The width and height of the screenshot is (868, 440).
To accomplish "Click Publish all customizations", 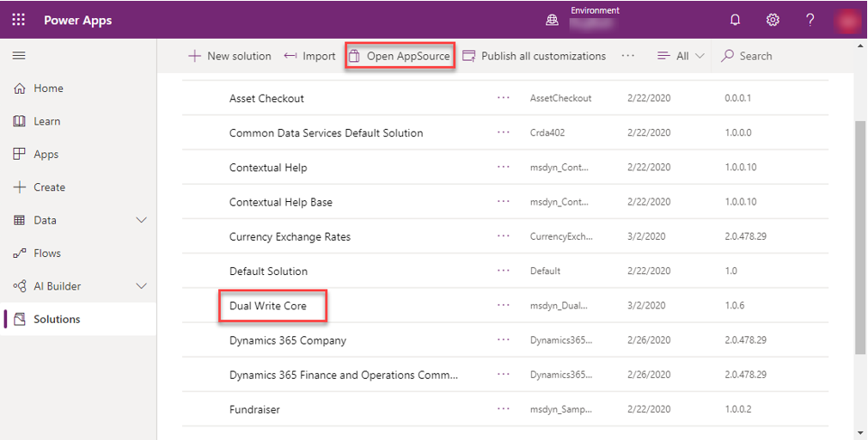I will [x=535, y=56].
